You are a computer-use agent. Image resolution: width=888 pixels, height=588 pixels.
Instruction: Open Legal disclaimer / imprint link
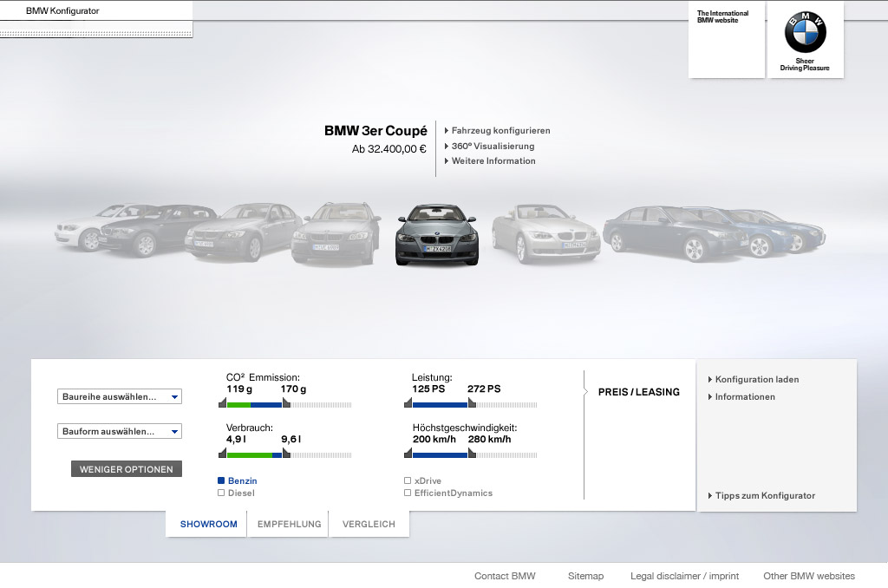[685, 576]
